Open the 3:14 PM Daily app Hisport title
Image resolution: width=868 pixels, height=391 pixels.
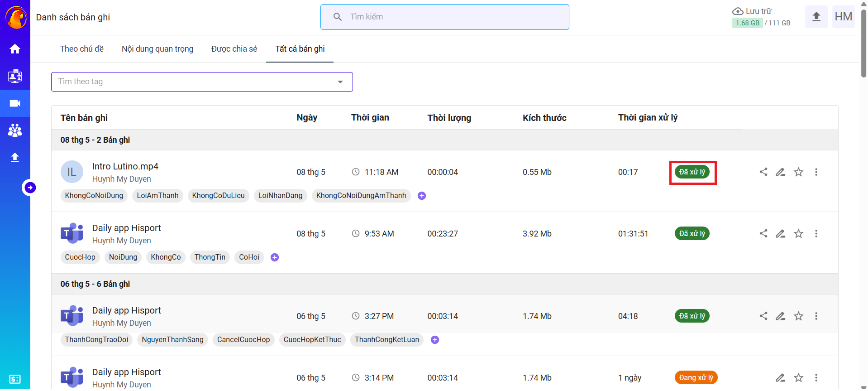click(127, 372)
